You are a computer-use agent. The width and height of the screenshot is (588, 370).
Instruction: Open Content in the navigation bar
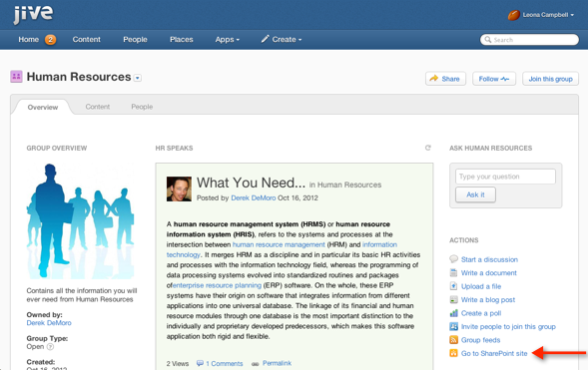86,39
